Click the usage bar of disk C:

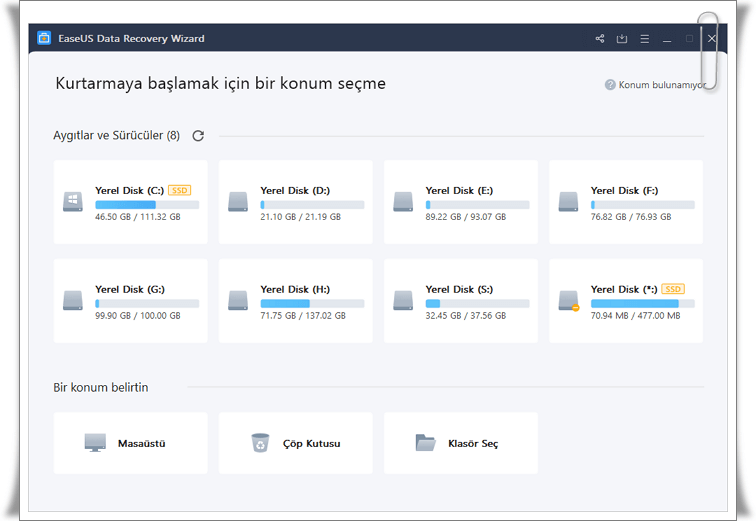(147, 205)
